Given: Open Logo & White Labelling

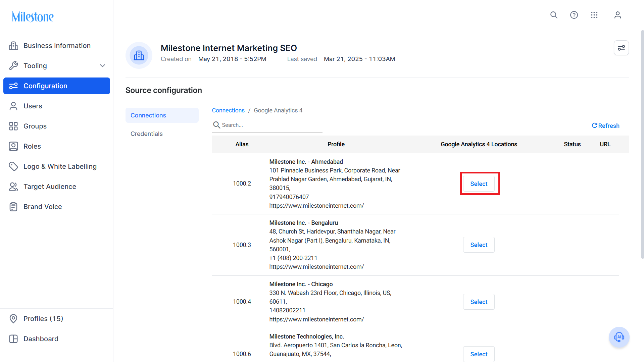Looking at the screenshot, I should 56,166.
